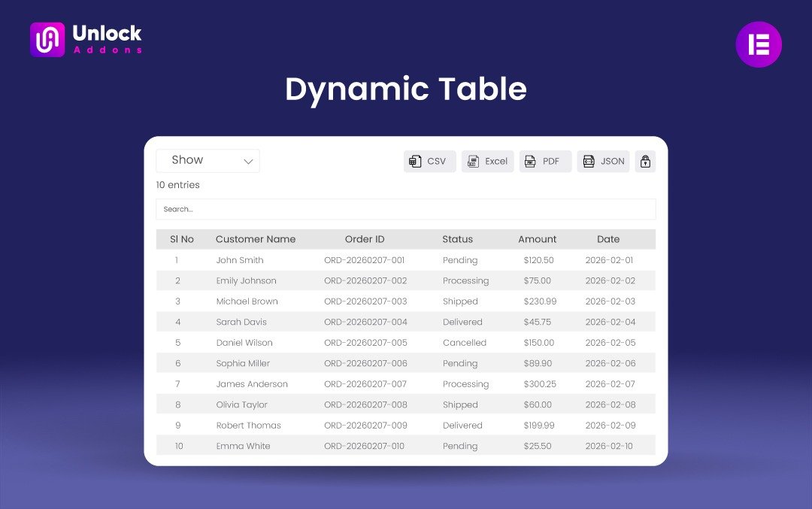The height and width of the screenshot is (509, 812).
Task: Click the Unlock Addons logo icon
Action: 47,39
